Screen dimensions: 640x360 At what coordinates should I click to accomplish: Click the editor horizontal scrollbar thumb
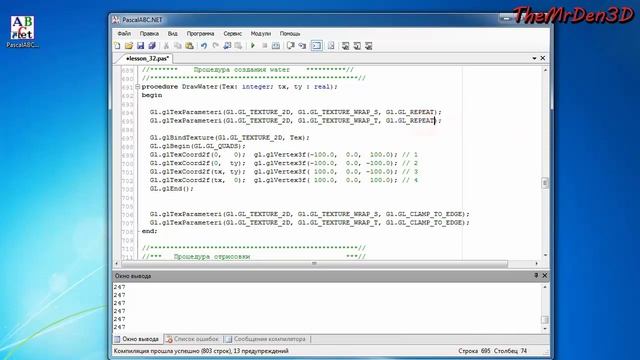click(x=314, y=264)
